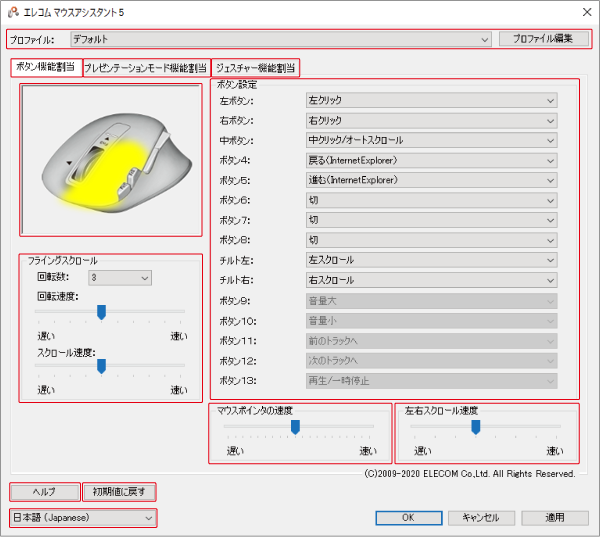
Task: Open the ボタン8 function dropdown
Action: click(x=431, y=240)
